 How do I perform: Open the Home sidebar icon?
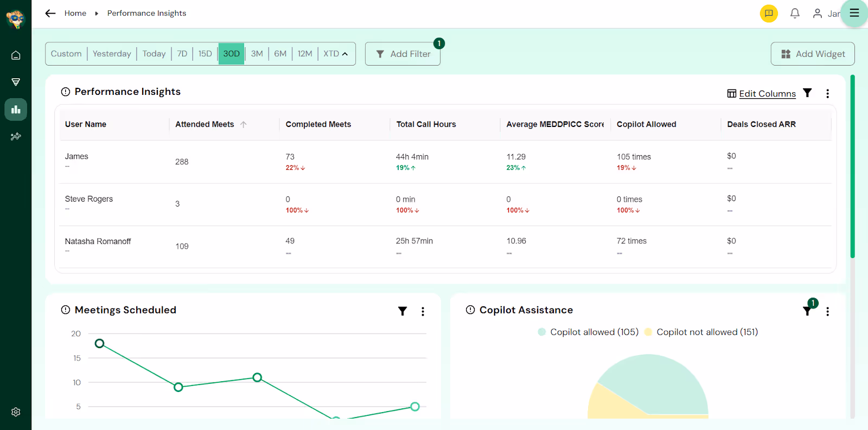click(16, 55)
